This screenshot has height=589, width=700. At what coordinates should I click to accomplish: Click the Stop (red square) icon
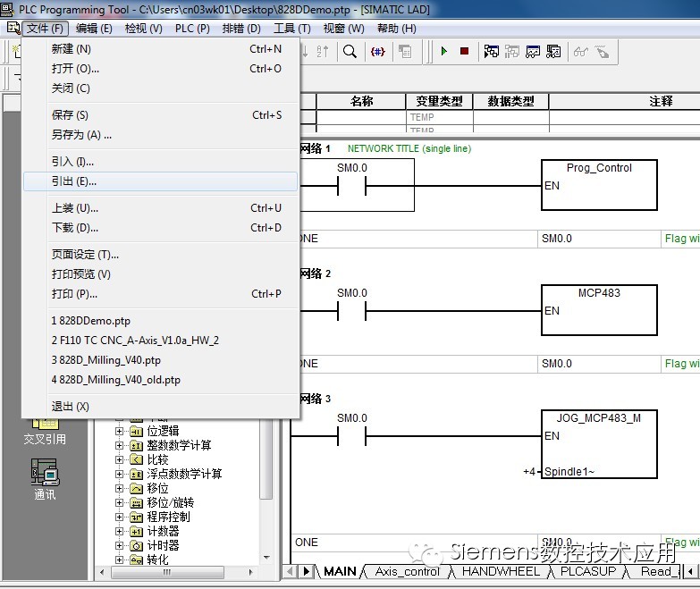pos(464,51)
